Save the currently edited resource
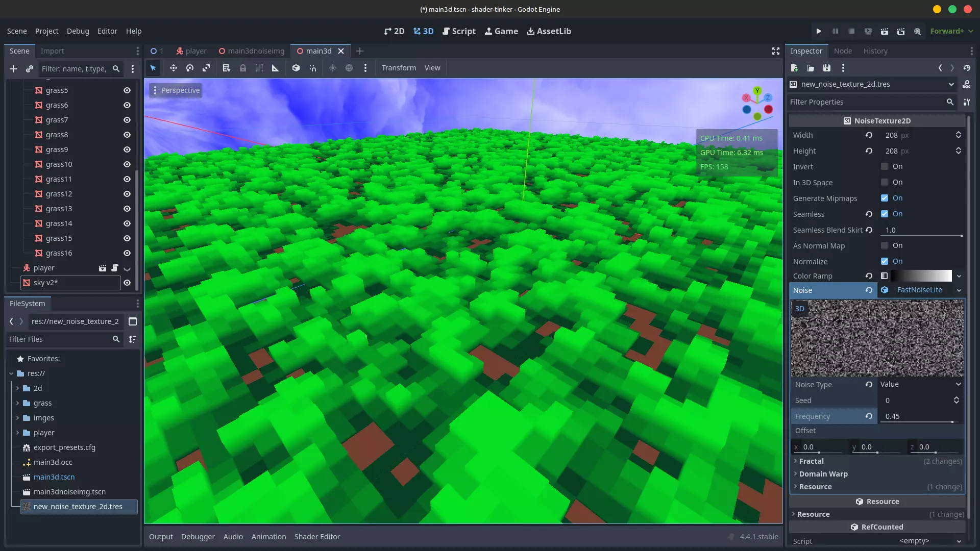Screen dimensions: 980x551 827,68
